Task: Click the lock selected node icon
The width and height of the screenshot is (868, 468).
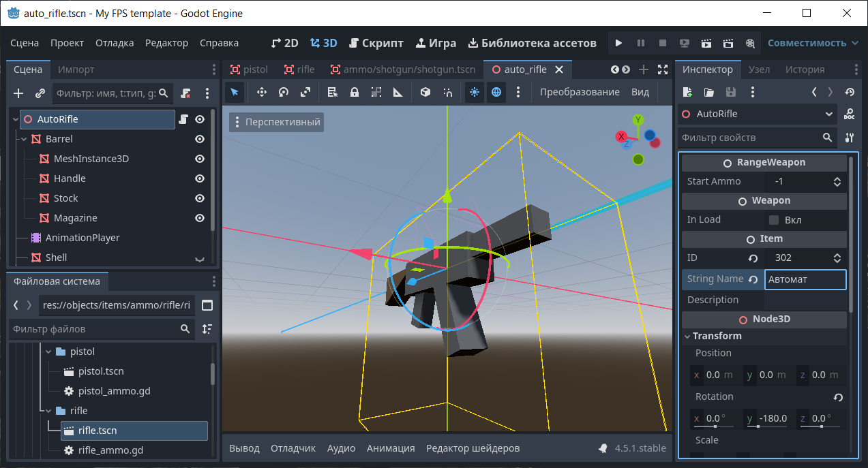Action: coord(355,92)
